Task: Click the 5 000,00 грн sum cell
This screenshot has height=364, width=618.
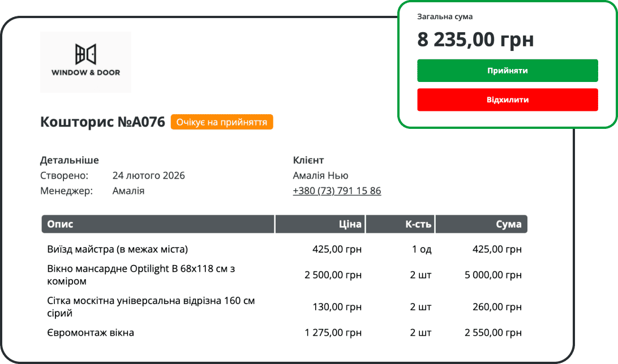Action: [x=493, y=275]
